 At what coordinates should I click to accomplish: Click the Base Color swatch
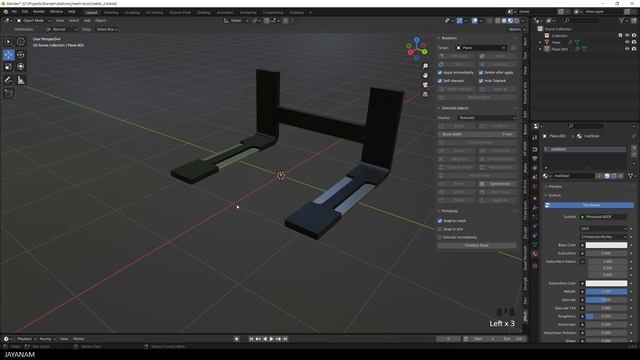coord(606,245)
